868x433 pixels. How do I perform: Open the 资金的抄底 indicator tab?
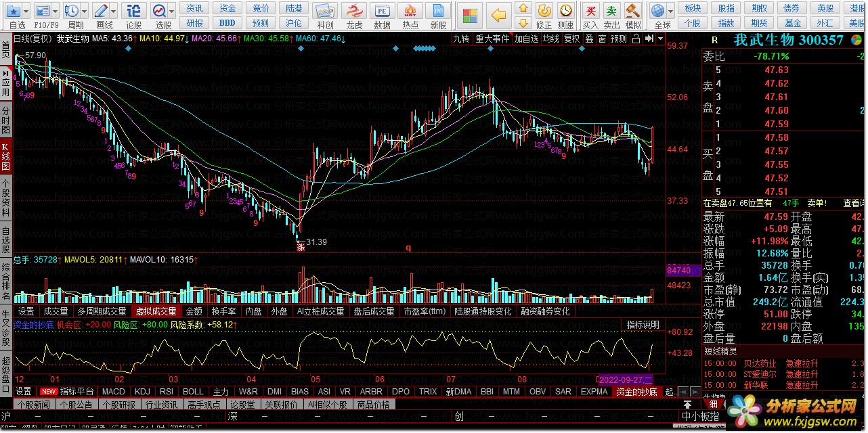click(636, 392)
